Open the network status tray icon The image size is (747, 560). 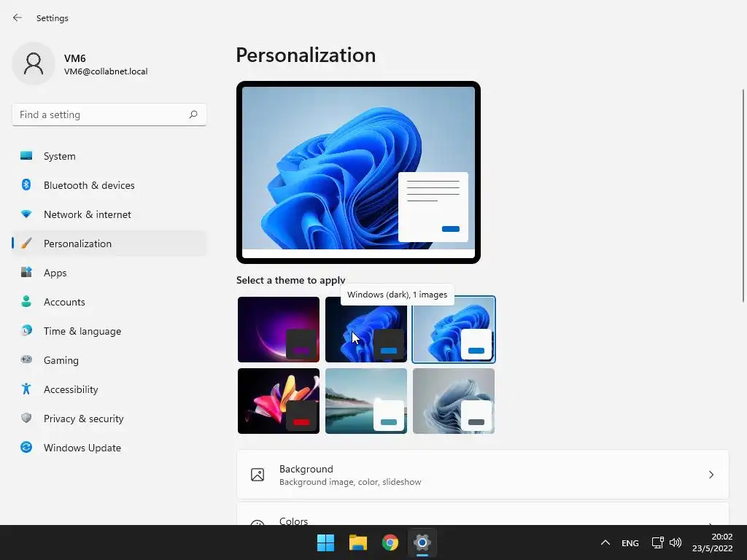657,542
